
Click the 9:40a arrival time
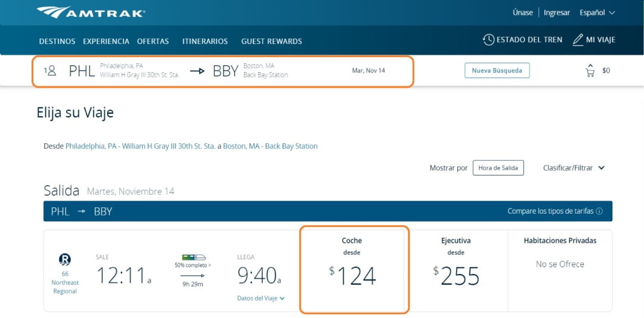258,276
